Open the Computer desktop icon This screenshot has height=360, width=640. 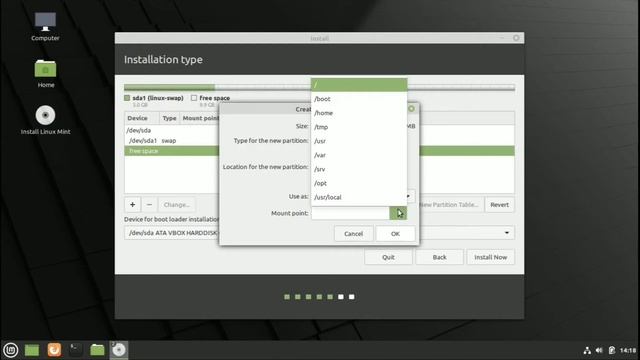45,27
